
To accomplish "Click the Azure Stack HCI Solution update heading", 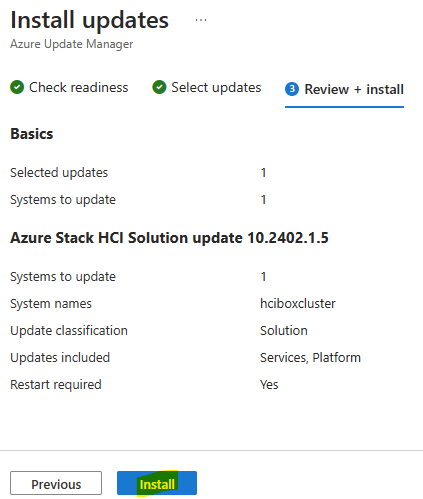I will click(169, 238).
